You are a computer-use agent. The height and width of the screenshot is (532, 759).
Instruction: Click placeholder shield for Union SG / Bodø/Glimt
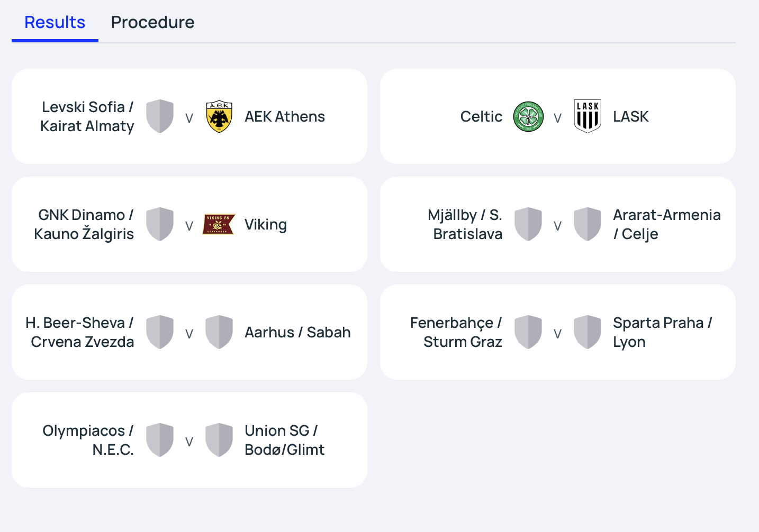(219, 440)
